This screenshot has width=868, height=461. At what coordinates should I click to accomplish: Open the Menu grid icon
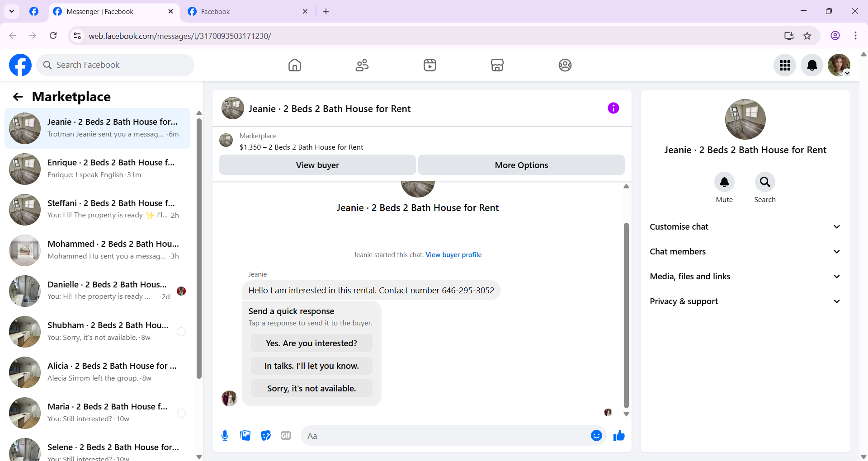(785, 65)
